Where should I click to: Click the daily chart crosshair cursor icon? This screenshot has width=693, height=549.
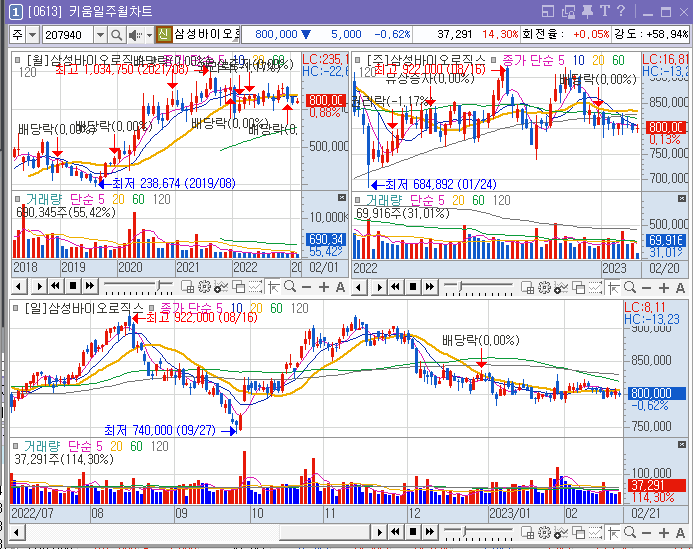pos(613,533)
